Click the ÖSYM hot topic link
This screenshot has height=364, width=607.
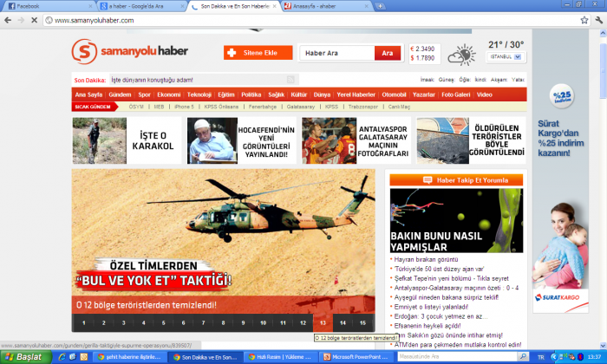(x=136, y=107)
